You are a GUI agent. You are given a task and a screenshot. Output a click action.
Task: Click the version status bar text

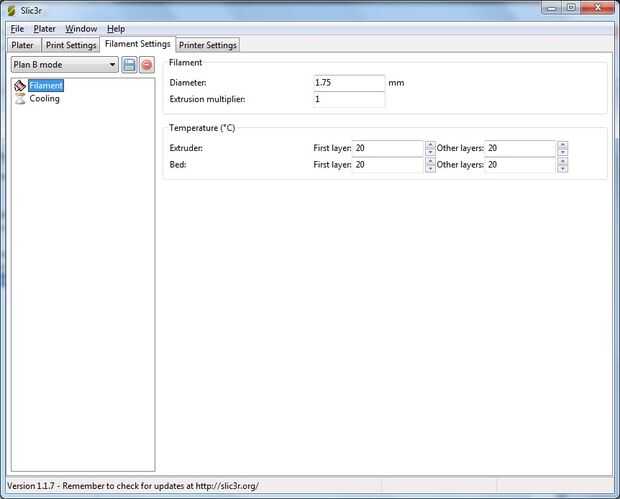click(x=133, y=486)
